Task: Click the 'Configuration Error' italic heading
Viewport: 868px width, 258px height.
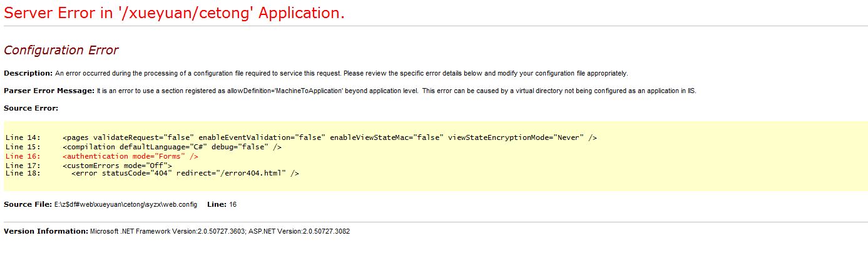Action: (61, 51)
